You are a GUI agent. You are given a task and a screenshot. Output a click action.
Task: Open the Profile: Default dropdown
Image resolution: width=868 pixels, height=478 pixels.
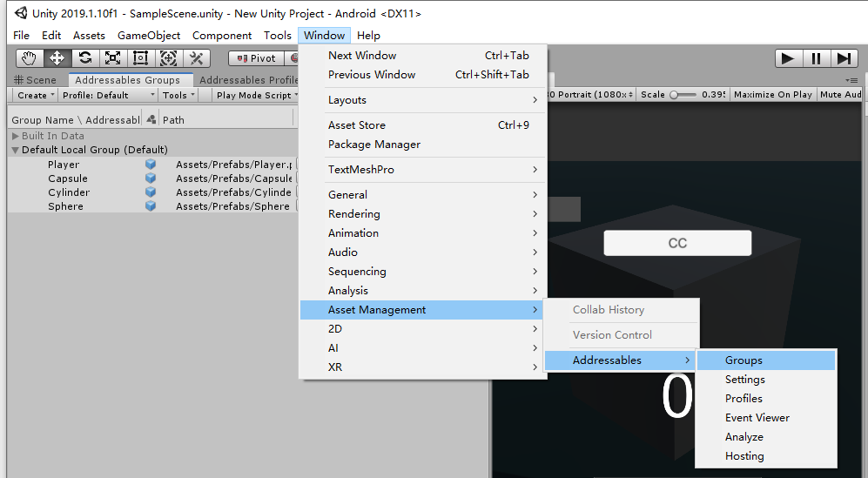tap(108, 95)
